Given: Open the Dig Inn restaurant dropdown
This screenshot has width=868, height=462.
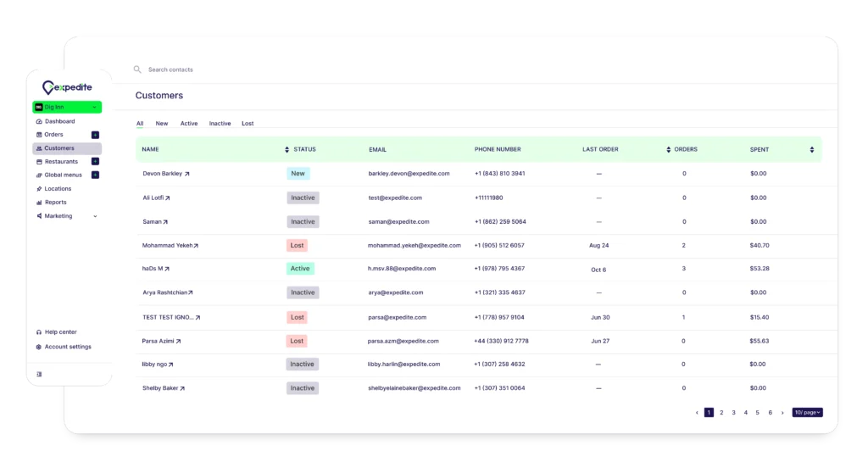Looking at the screenshot, I should point(67,107).
